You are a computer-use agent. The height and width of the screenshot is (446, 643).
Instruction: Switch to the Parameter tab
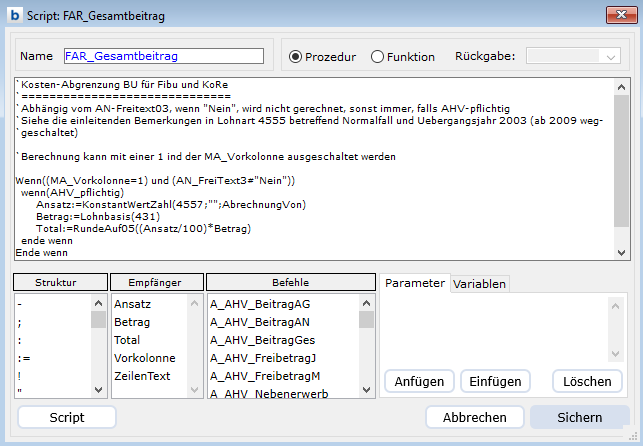(414, 283)
